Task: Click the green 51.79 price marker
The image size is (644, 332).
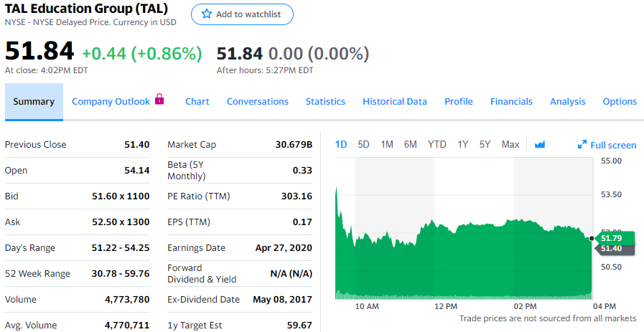Action: [x=612, y=237]
